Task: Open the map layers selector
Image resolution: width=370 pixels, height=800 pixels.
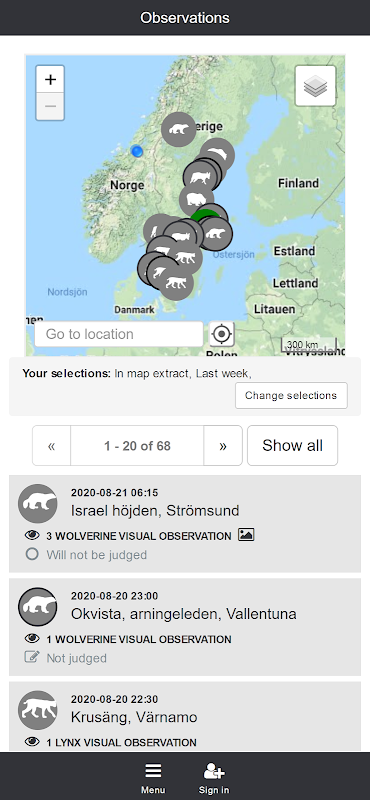Action: tap(315, 86)
